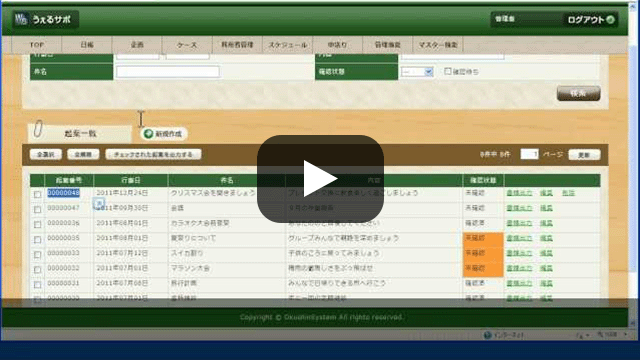
Task: Open the 申送り tab
Action: (338, 45)
